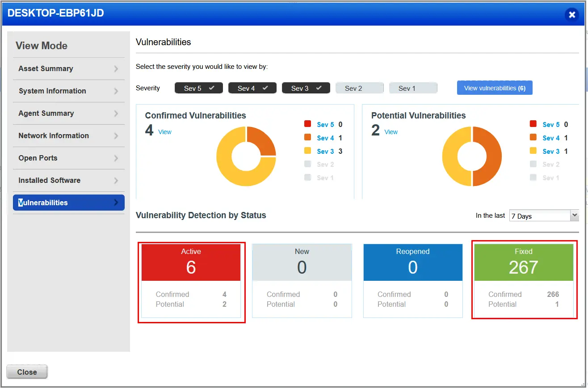The image size is (588, 389).
Task: Click yellow Sev 3 swatch in Confirmed legend
Action: coord(307,151)
